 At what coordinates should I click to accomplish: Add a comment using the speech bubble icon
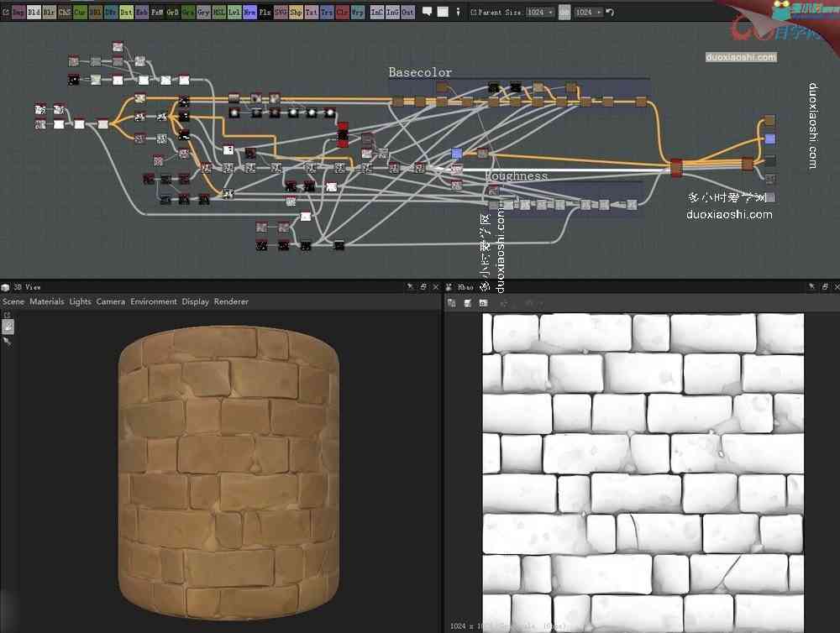pos(428,12)
